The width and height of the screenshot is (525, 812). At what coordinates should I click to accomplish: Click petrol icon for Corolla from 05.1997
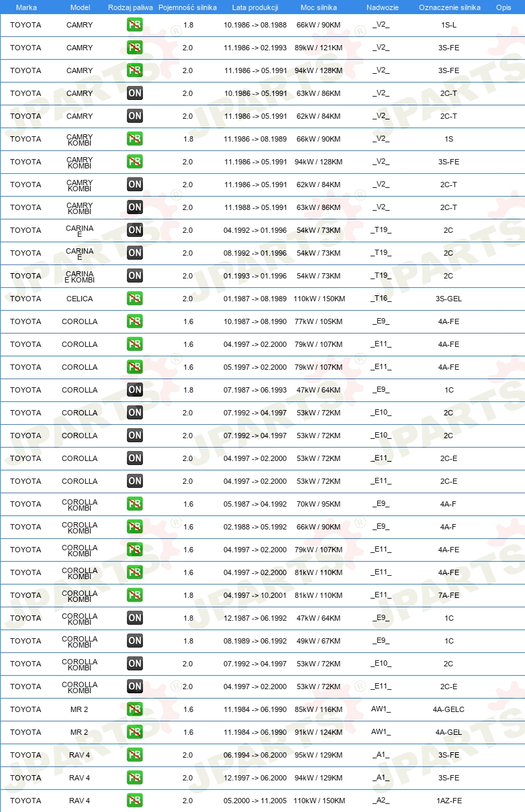point(135,367)
